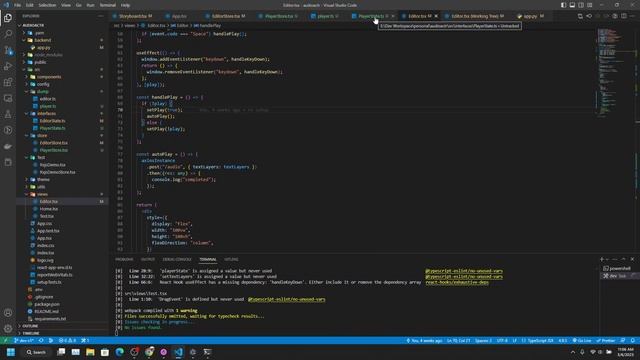Click Go Live in the status bar
Image resolution: width=640 pixels, height=360 pixels.
tap(582, 340)
